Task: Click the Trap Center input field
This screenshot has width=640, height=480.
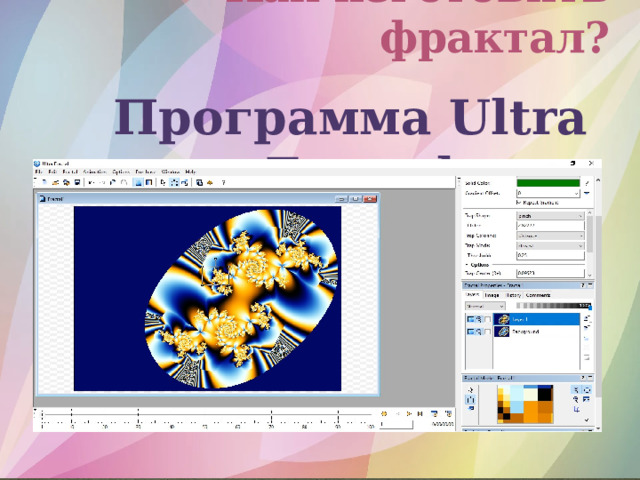Action: [550, 273]
